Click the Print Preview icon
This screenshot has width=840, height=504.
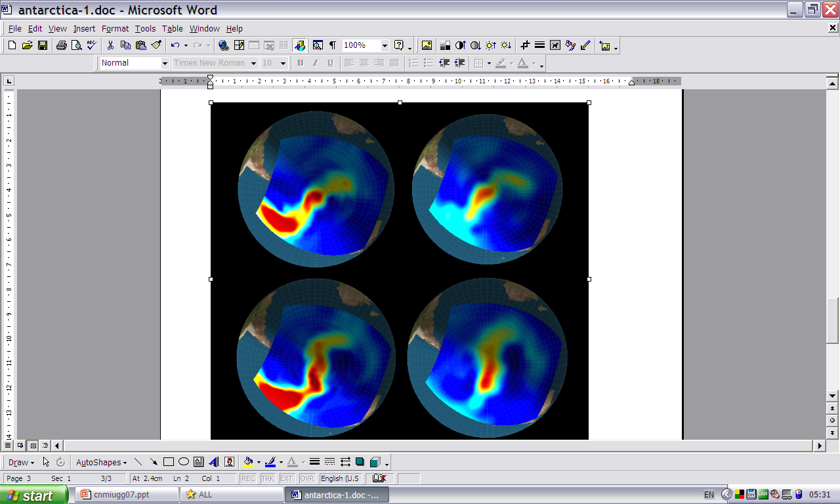point(76,45)
